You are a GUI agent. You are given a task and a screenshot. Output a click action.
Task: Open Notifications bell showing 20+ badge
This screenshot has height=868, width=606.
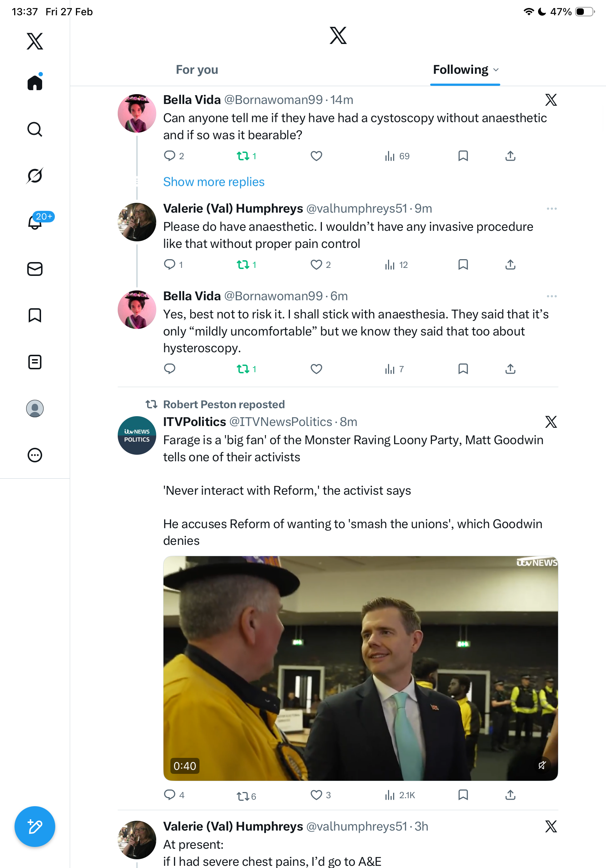click(x=36, y=222)
